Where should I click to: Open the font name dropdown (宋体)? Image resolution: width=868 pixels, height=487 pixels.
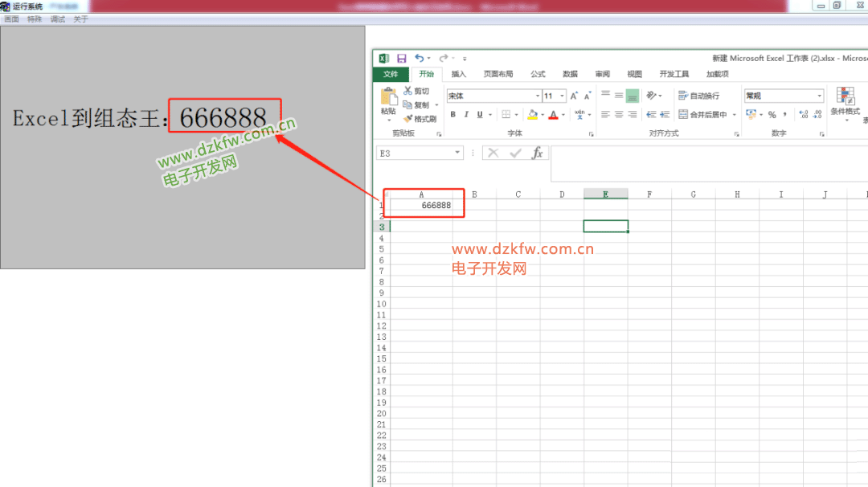(537, 96)
